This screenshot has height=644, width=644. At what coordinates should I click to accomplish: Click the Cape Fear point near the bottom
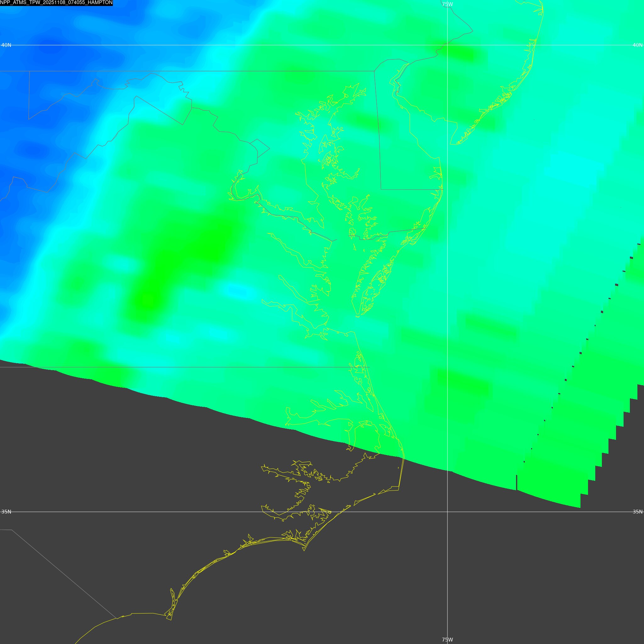[x=171, y=620]
